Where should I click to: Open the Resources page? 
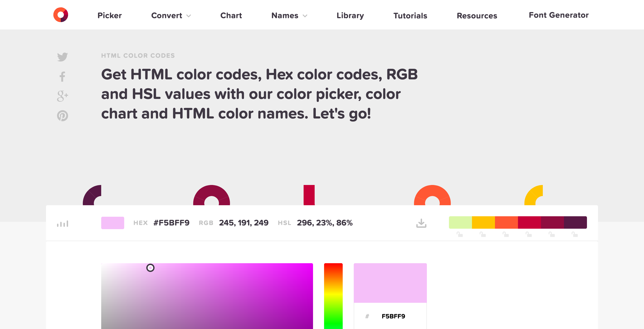click(x=477, y=15)
